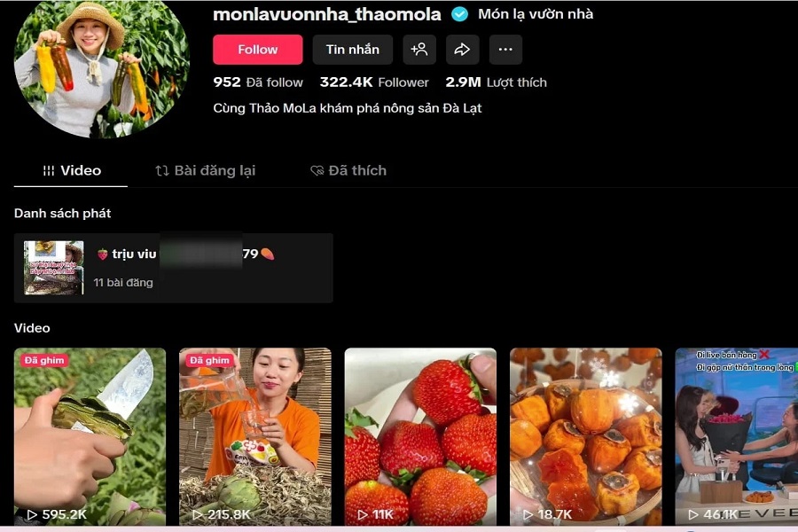This screenshot has height=532, width=798.
Task: Open the 952 Đã follow following list
Action: (258, 82)
